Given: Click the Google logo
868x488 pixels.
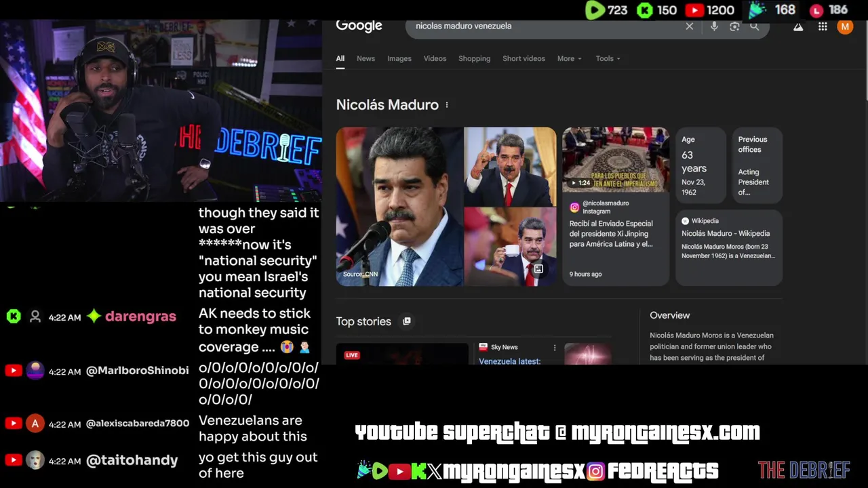Looking at the screenshot, I should tap(359, 26).
